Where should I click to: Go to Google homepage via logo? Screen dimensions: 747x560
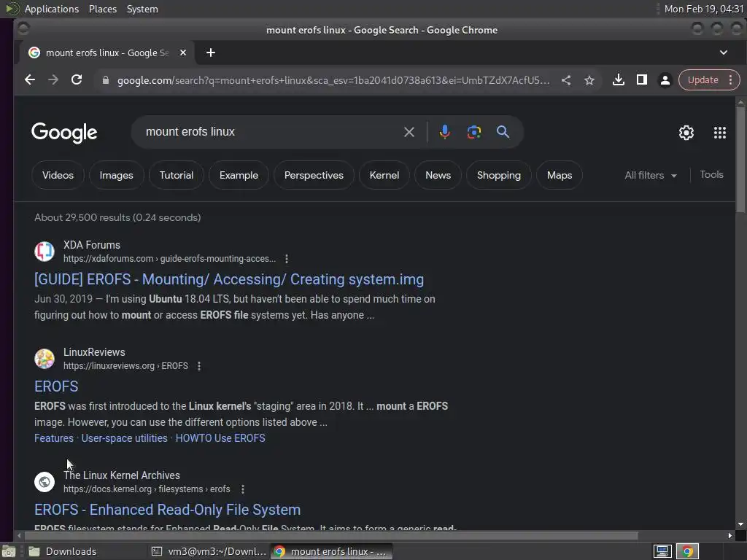click(x=64, y=133)
